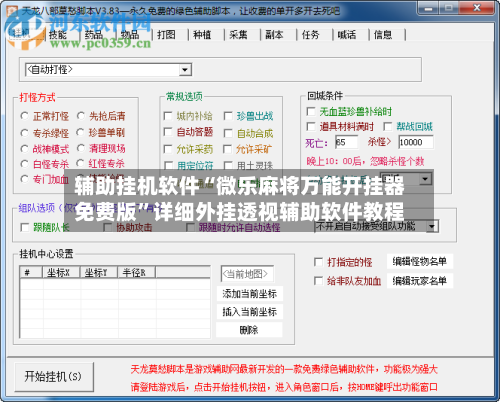Image resolution: width=500 pixels, height=402 pixels.
Task: Enable the 城内补给 checkbox
Action: pos(168,116)
